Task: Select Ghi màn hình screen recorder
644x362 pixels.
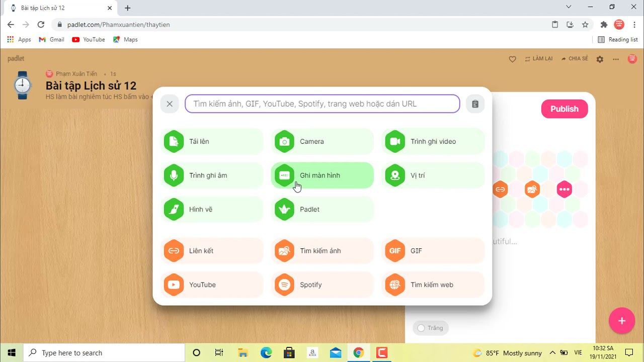Action: click(x=323, y=175)
